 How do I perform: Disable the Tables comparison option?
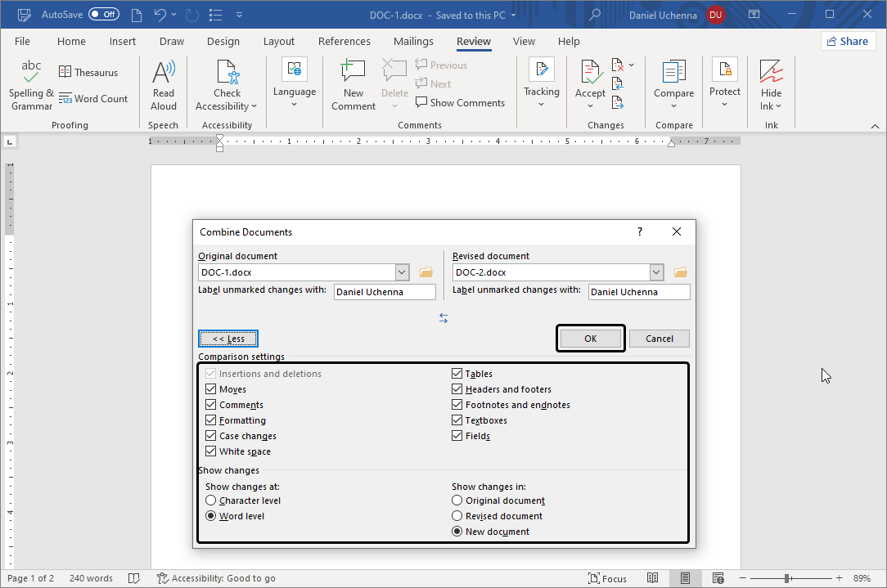[x=457, y=373]
